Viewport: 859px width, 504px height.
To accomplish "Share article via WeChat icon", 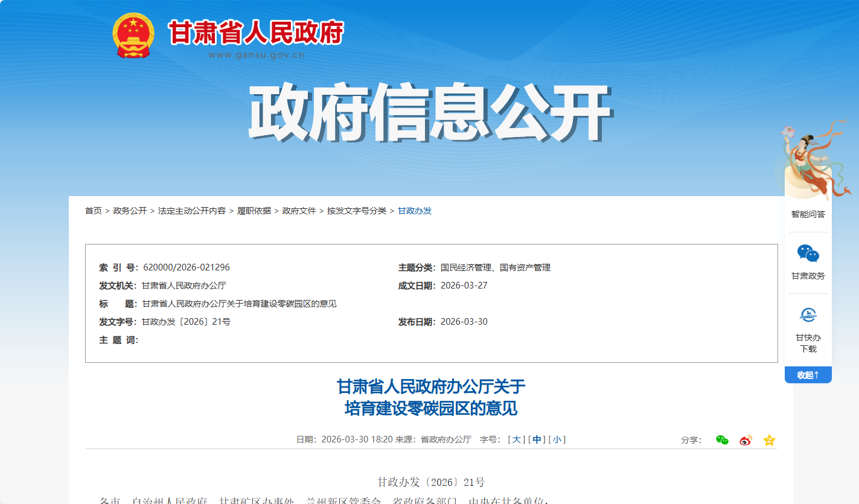I will click(x=722, y=440).
